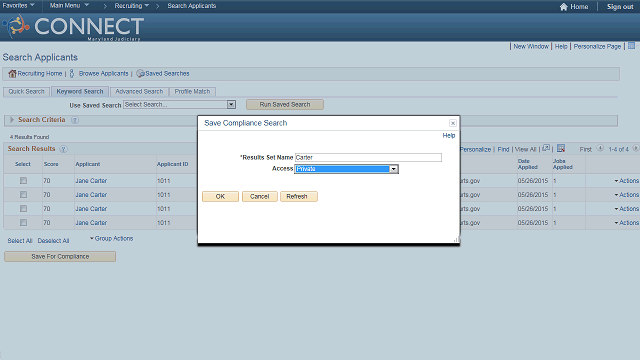Switch to the Advanced Search tab

[139, 91]
